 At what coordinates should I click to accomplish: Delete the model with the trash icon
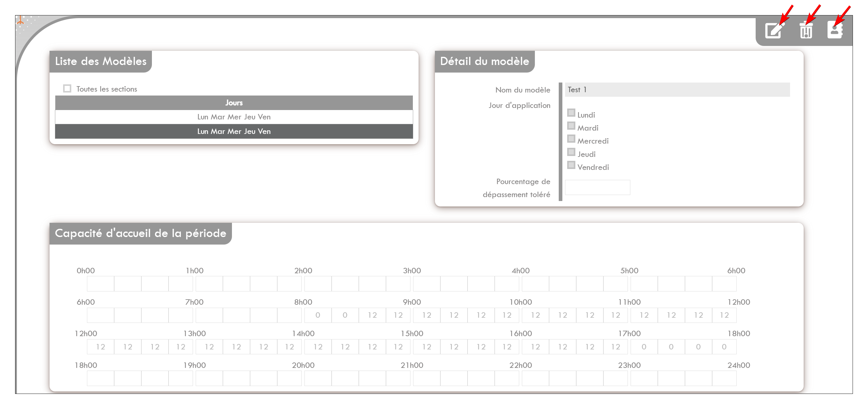pyautogui.click(x=806, y=30)
